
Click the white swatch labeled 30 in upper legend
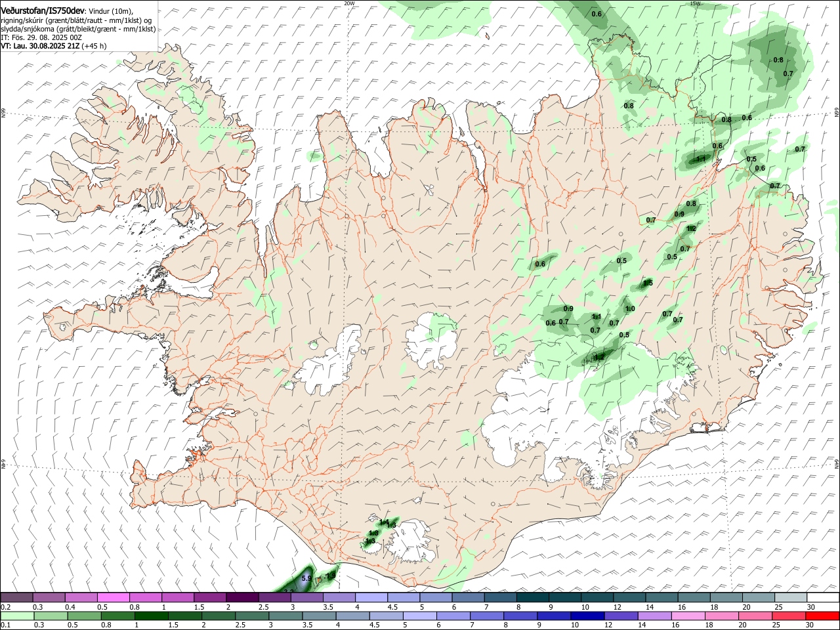click(x=823, y=597)
